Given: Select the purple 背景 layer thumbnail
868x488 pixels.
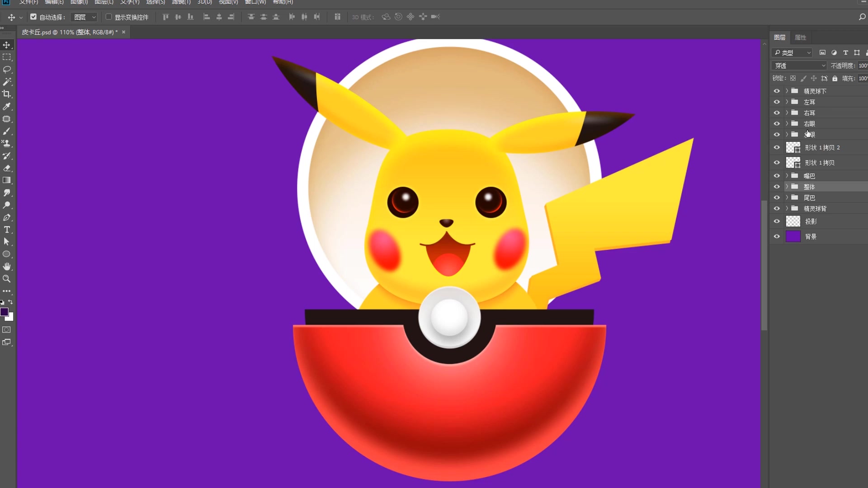Looking at the screenshot, I should 793,236.
